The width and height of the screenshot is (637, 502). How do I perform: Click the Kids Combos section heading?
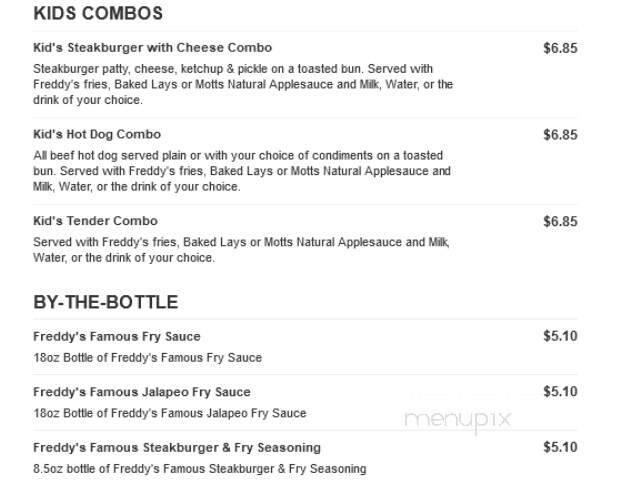pos(98,13)
